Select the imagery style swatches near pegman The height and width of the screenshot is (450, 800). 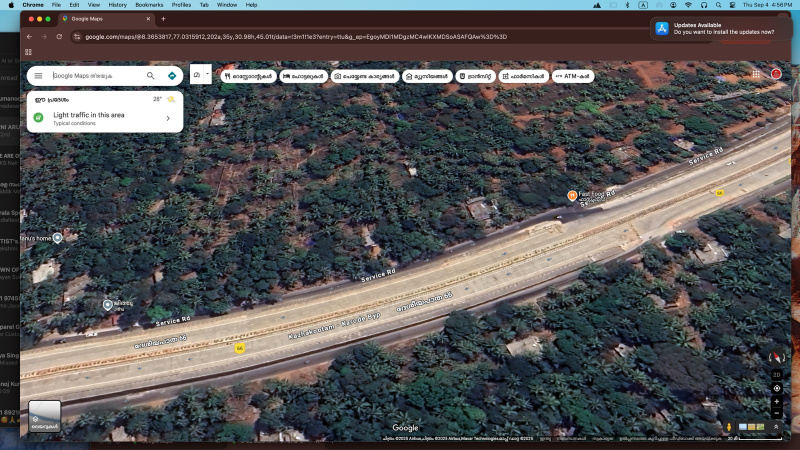pos(750,427)
